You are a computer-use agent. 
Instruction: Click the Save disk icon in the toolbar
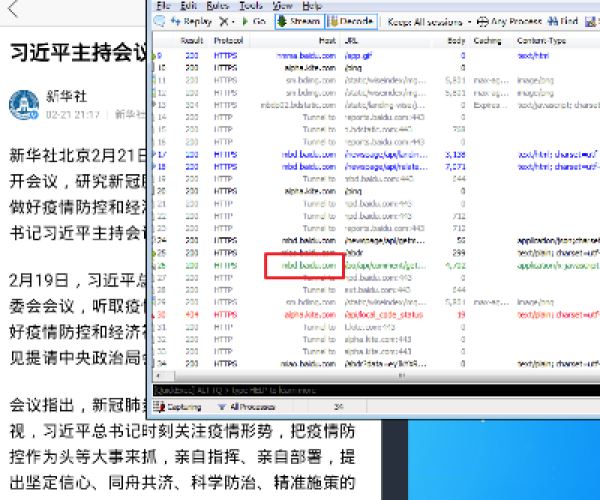pyautogui.click(x=592, y=22)
